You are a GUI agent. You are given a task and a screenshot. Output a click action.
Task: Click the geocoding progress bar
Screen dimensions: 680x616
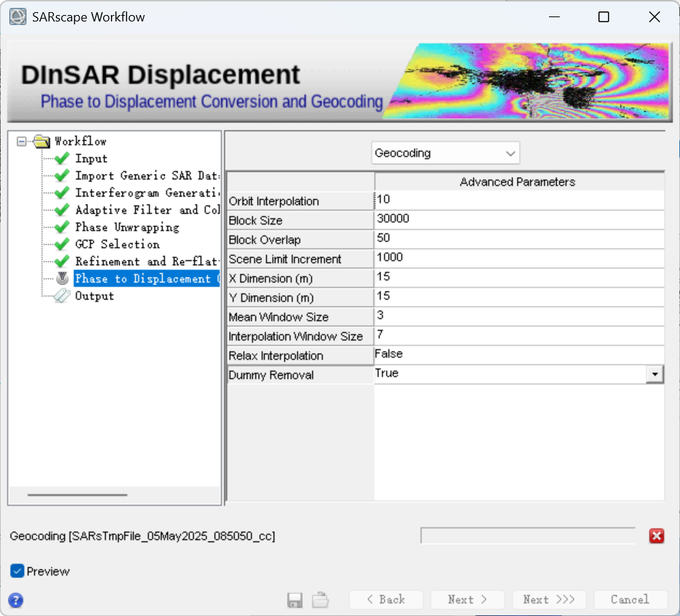(x=528, y=536)
